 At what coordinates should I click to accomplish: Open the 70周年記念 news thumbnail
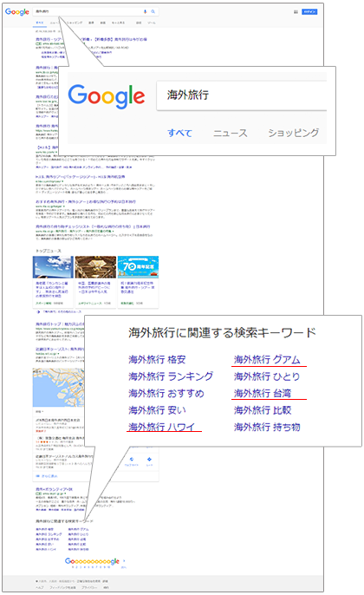pyautogui.click(x=138, y=267)
